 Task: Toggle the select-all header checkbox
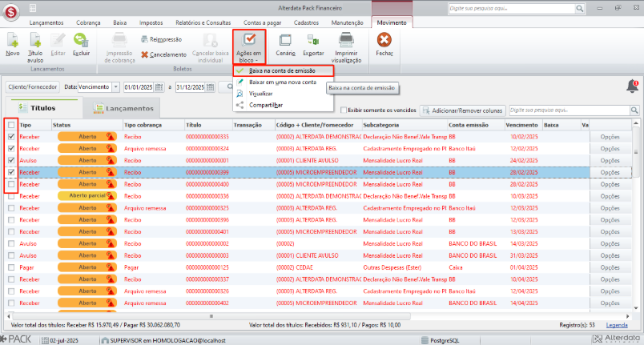click(11, 125)
